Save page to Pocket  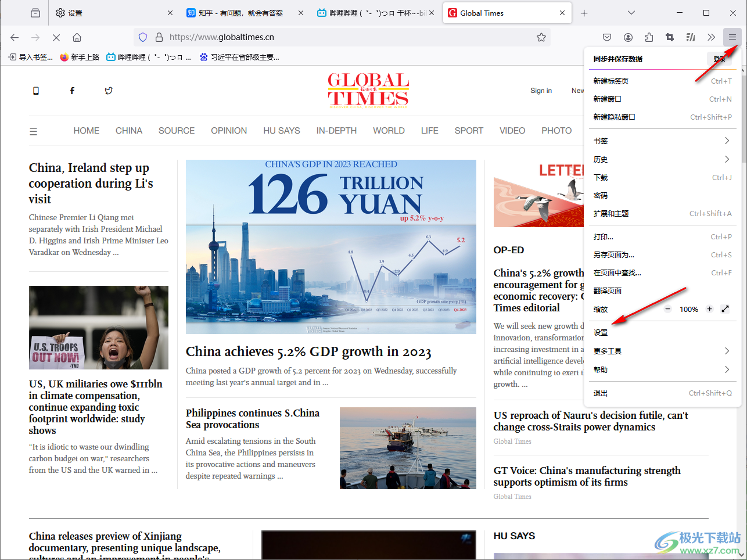(607, 37)
